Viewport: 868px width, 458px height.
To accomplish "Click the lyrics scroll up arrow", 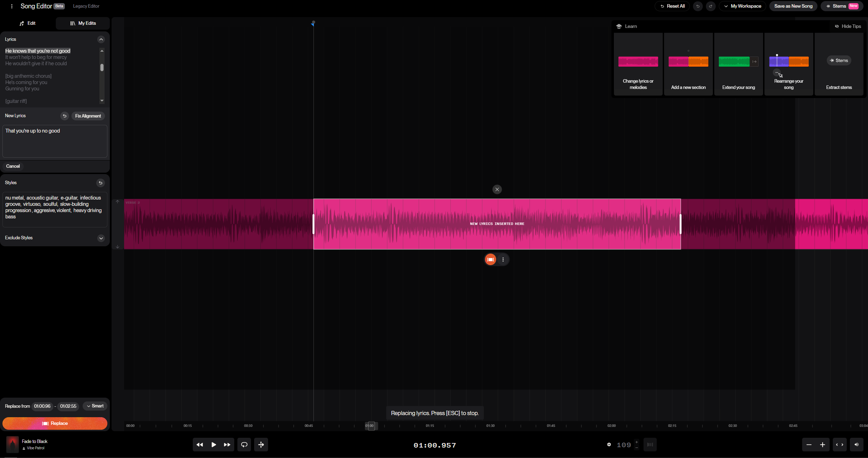I will [x=102, y=51].
